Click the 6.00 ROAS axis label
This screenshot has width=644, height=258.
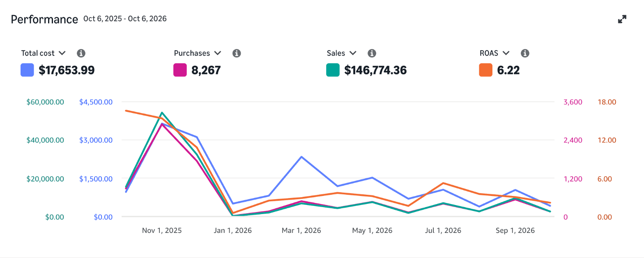click(x=605, y=179)
